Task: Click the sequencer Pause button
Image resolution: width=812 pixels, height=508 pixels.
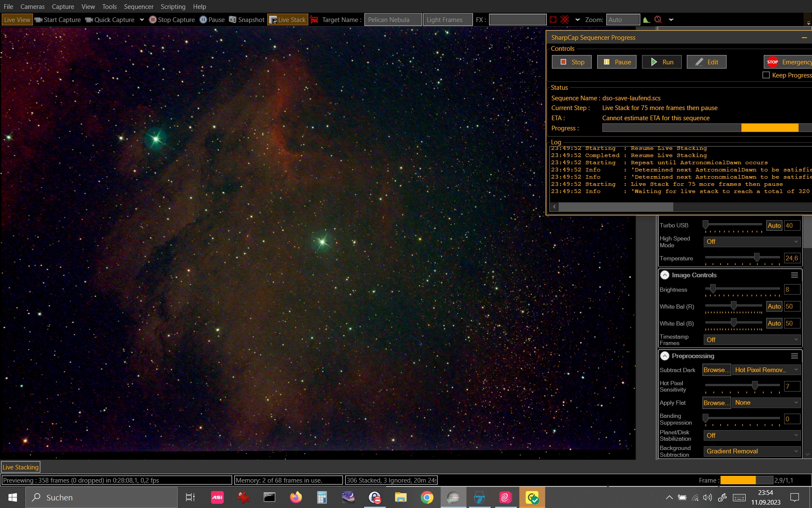Action: (x=617, y=62)
